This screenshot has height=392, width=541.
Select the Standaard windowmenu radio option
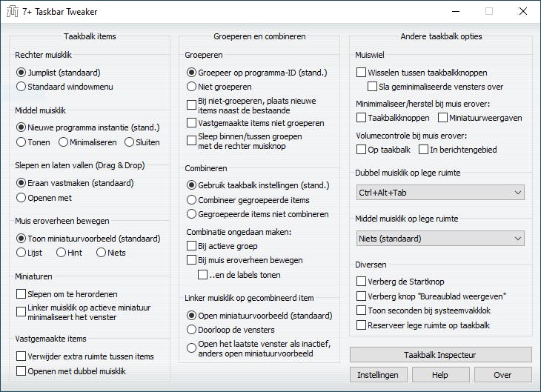coord(21,87)
